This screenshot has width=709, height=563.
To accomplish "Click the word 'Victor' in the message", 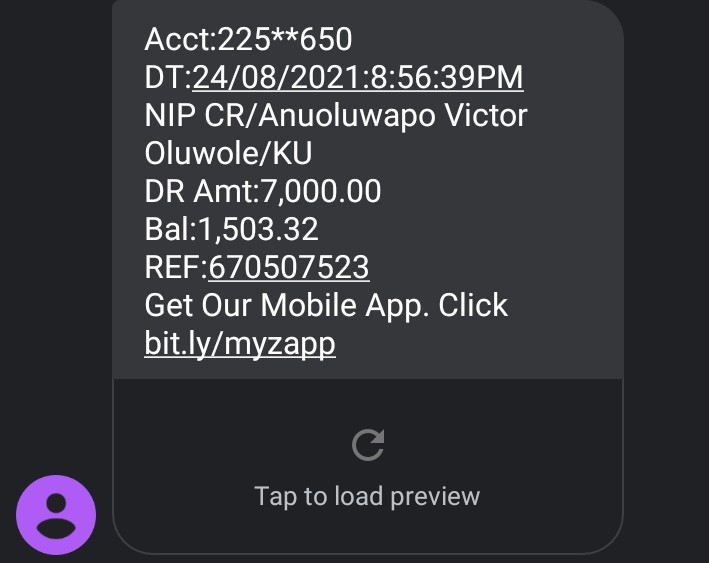I will 485,115.
